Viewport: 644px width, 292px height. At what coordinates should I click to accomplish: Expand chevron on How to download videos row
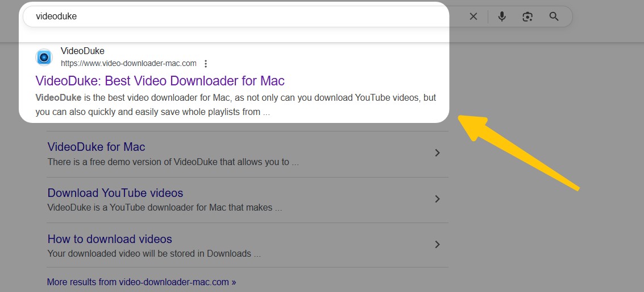pyautogui.click(x=438, y=245)
